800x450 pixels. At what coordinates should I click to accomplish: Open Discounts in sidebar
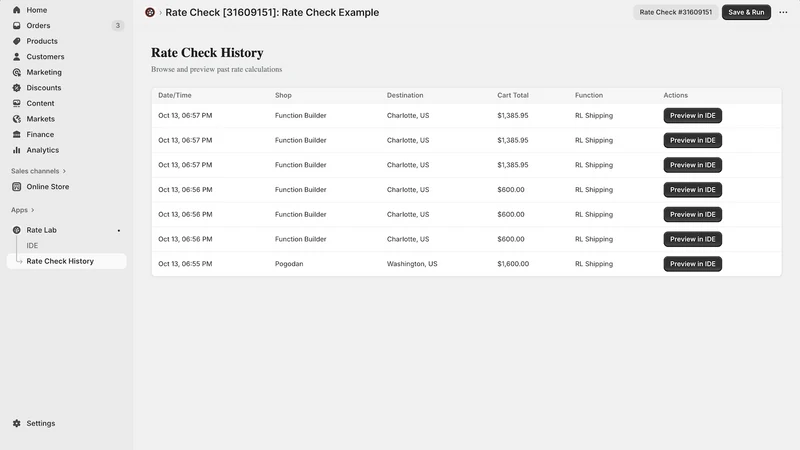[x=44, y=88]
